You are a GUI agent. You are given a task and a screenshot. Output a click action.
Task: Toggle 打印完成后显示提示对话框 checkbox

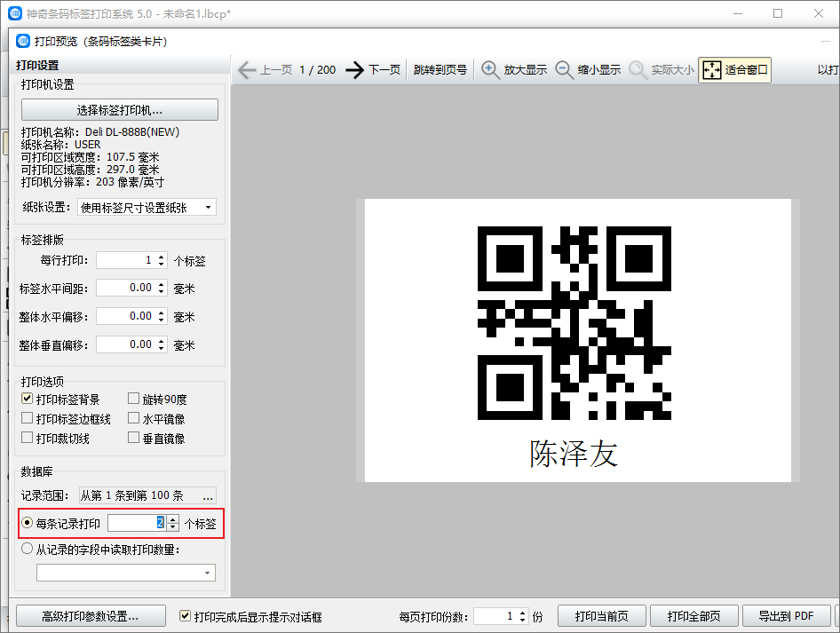coord(185,616)
